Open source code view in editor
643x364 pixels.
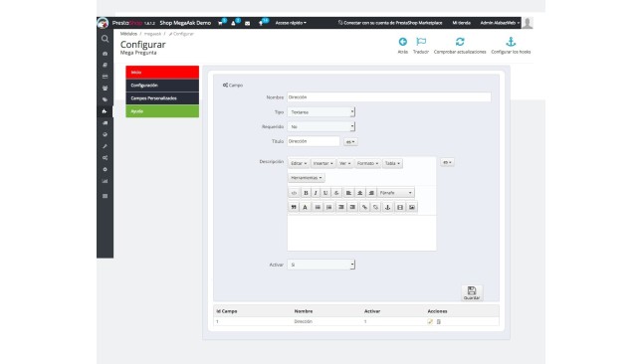294,193
